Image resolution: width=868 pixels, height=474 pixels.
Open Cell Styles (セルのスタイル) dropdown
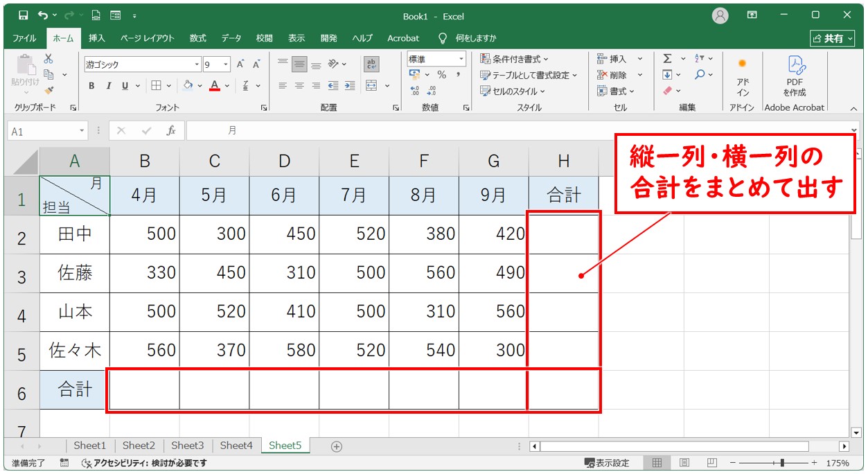513,91
